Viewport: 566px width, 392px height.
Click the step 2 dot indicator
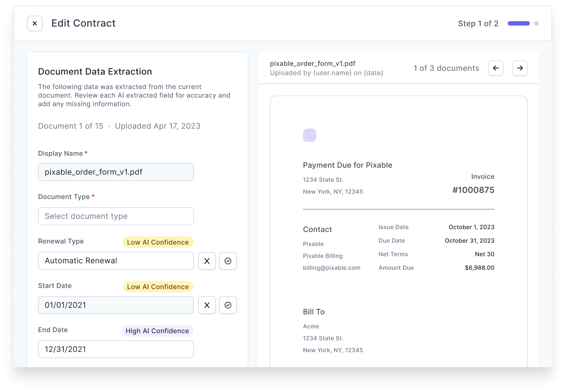click(536, 24)
